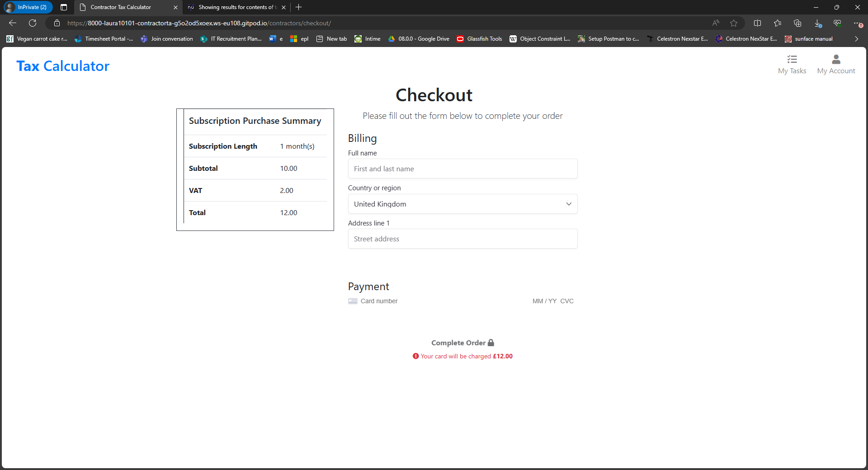868x470 pixels.
Task: Open Join conversation Teams bookmark
Action: click(x=167, y=39)
